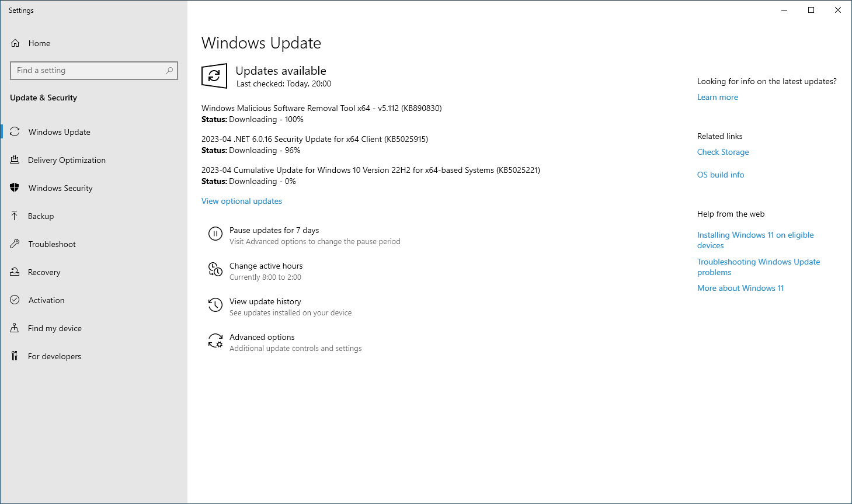Click the Activation checkmark icon
Image resolution: width=852 pixels, height=504 pixels.
[x=15, y=300]
